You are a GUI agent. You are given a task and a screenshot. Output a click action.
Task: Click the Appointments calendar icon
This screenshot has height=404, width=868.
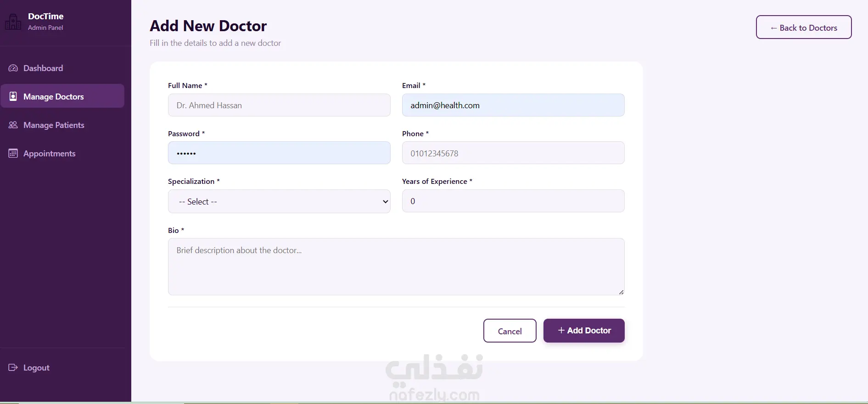point(13,154)
